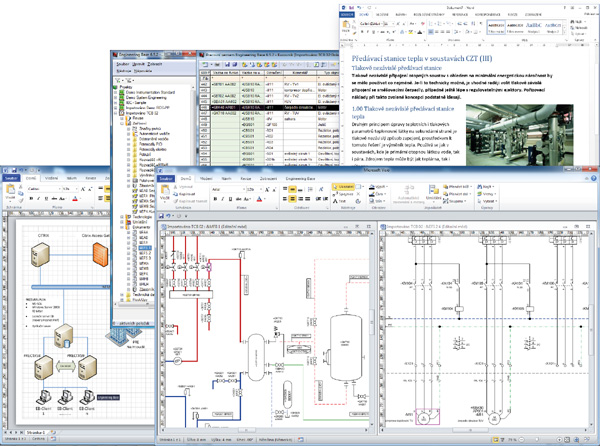The image size is (600, 446).
Task: Open Engineering Base tab in front Visio ribbon
Action: click(x=300, y=179)
